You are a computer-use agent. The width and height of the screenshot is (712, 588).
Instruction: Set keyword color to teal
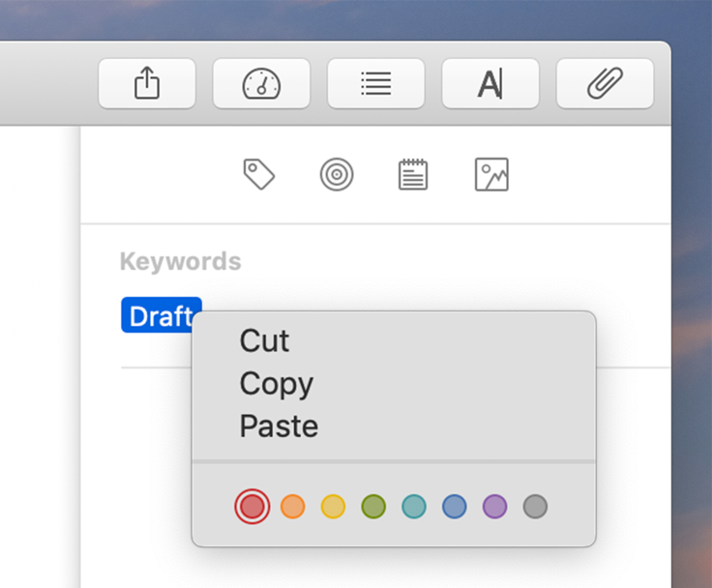(x=414, y=506)
